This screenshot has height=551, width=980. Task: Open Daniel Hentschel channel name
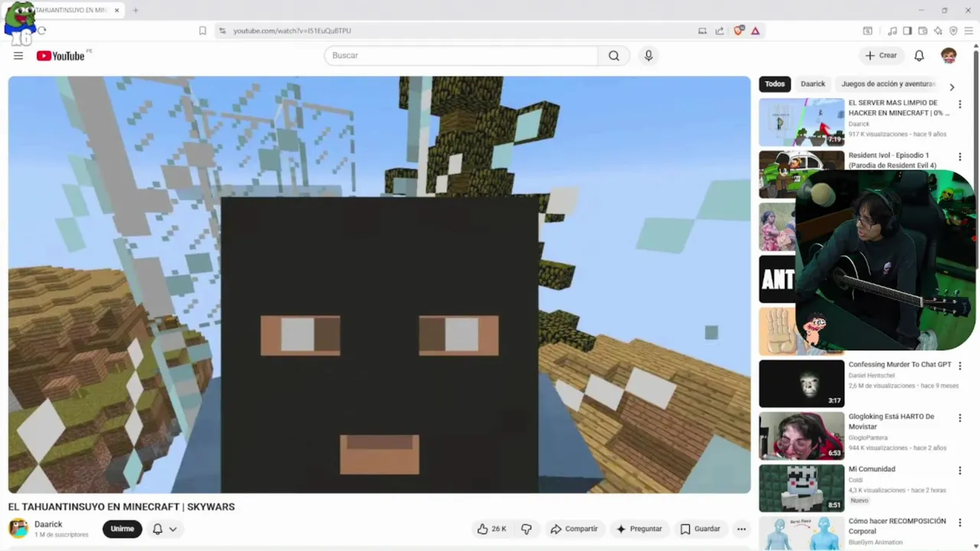pos(871,376)
